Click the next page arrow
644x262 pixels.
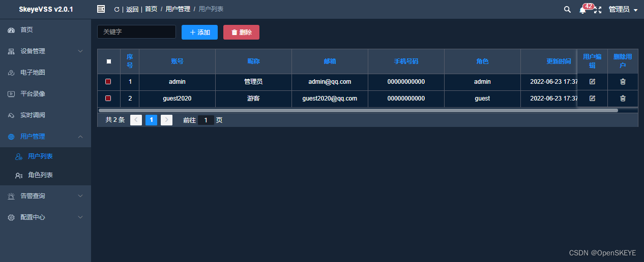coord(166,120)
